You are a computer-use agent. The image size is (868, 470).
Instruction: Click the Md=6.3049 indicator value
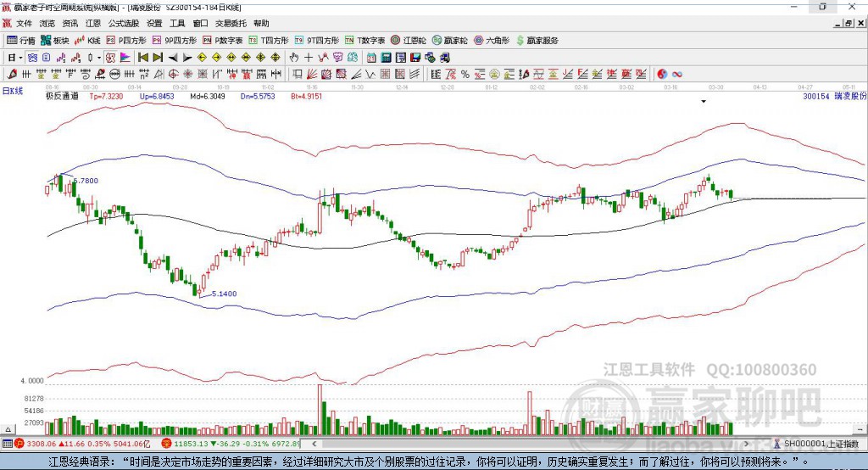coord(208,96)
